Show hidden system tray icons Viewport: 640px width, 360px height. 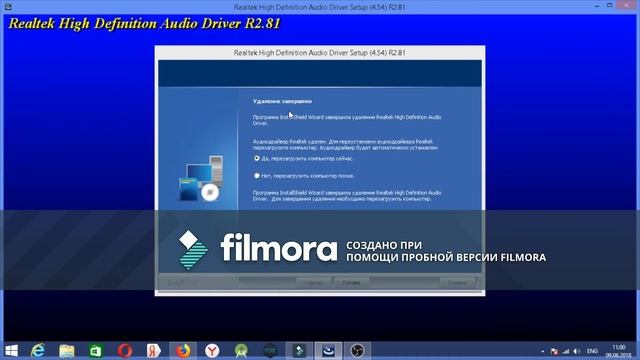pyautogui.click(x=542, y=351)
